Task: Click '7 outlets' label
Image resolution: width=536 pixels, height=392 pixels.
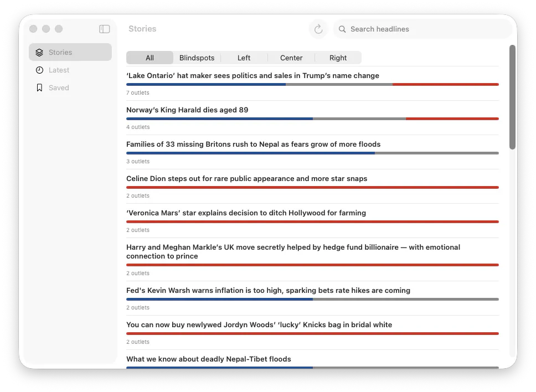Action: pos(138,92)
